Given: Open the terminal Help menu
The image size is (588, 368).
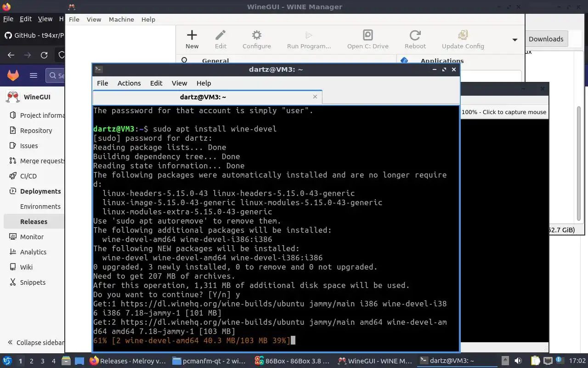Looking at the screenshot, I should [x=204, y=83].
